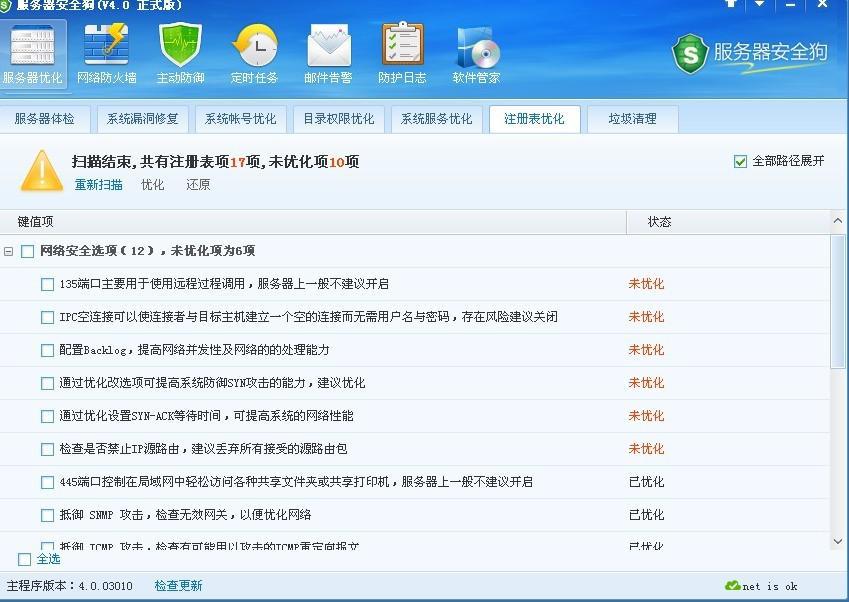
Task: Open the 垃圾清理 tab
Action: (x=631, y=118)
